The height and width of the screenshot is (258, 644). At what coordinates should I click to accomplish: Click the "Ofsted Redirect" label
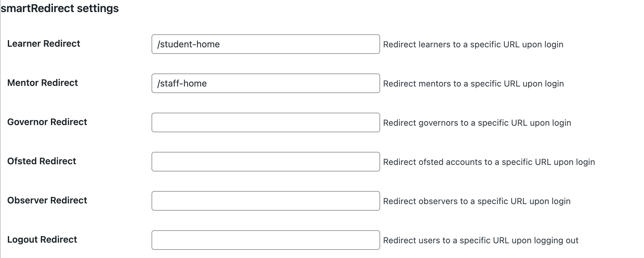point(41,161)
